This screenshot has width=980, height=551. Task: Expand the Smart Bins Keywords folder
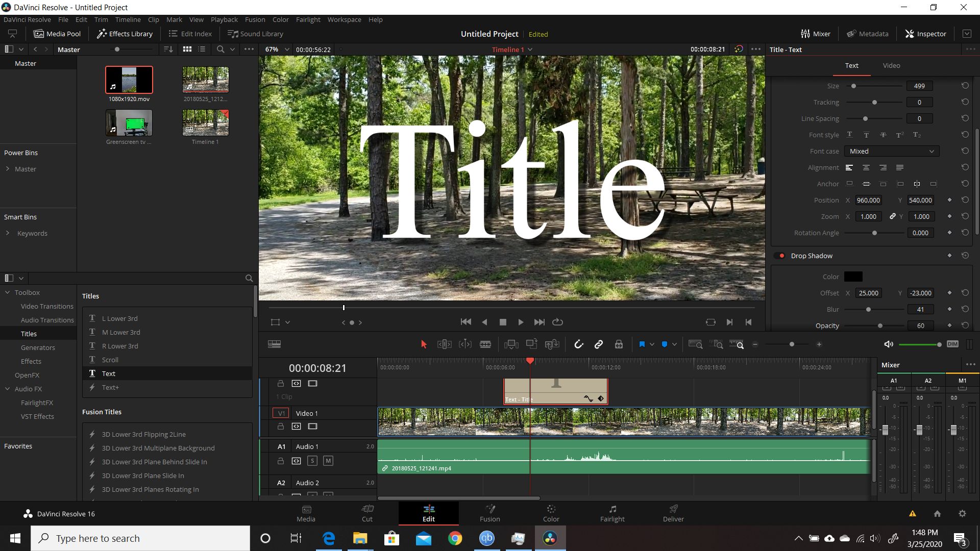pyautogui.click(x=8, y=233)
